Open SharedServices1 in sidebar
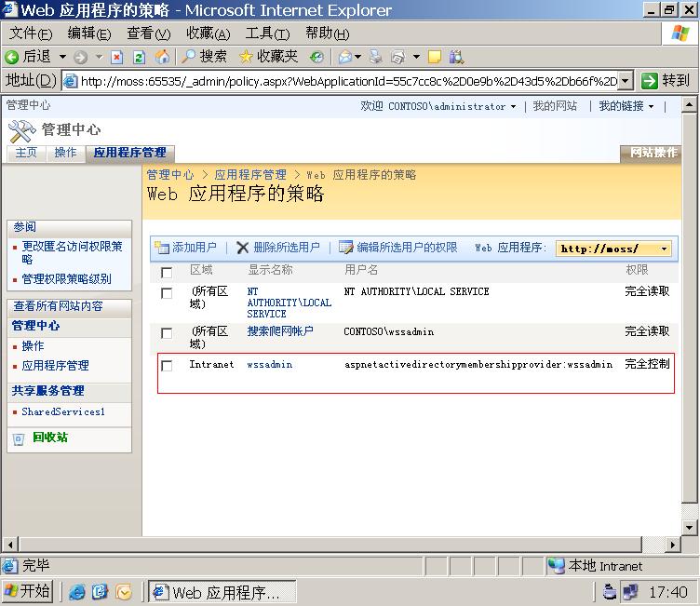 (x=63, y=411)
